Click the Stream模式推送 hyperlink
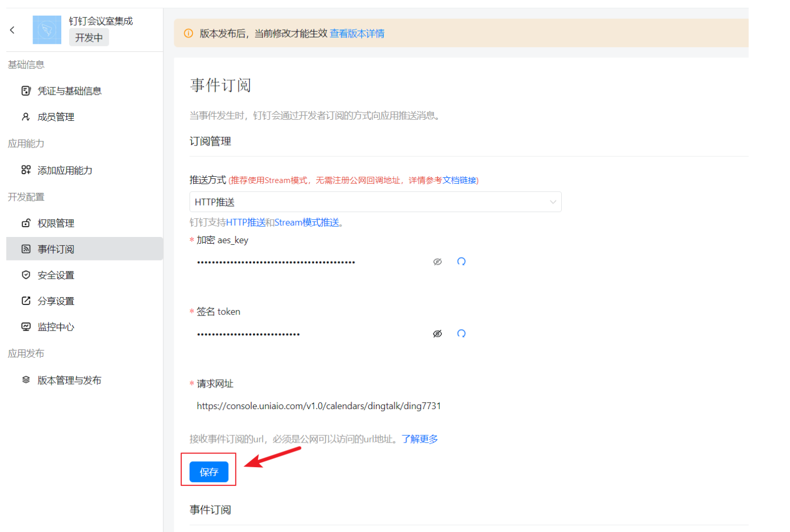 [x=307, y=222]
